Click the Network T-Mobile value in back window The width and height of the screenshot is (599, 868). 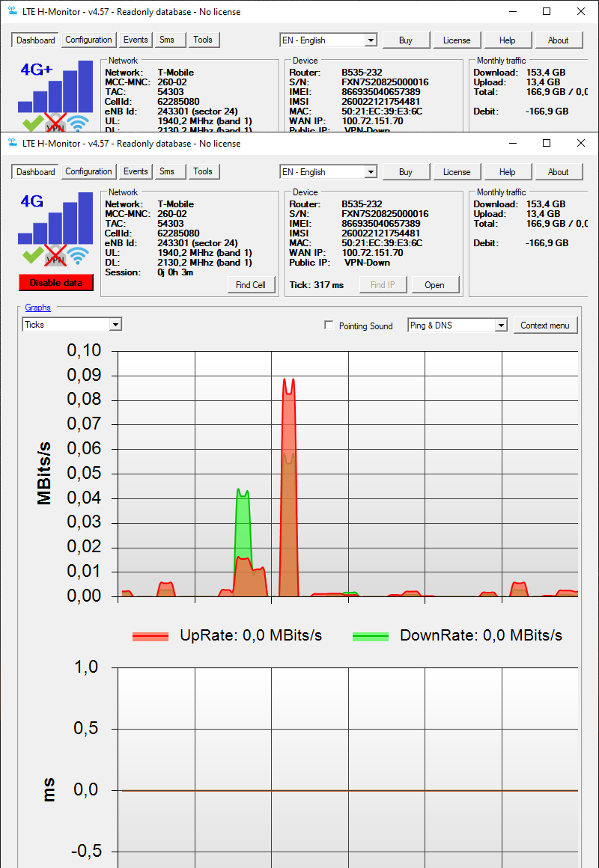[x=176, y=73]
